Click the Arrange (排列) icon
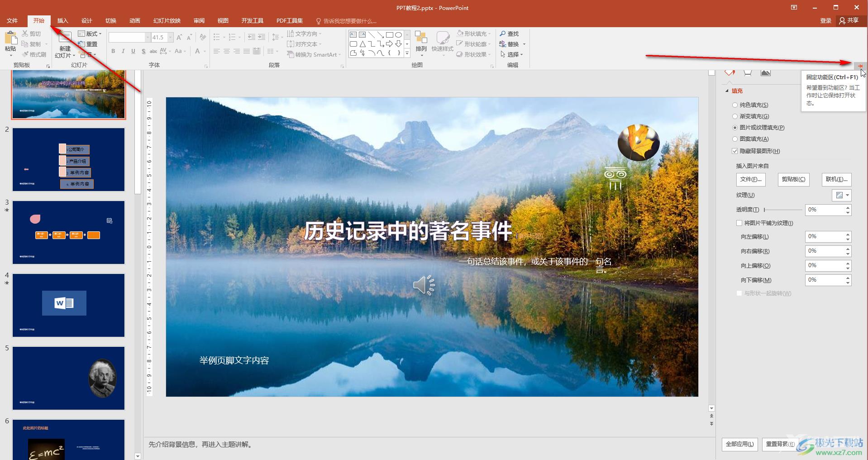The image size is (868, 460). click(x=421, y=38)
